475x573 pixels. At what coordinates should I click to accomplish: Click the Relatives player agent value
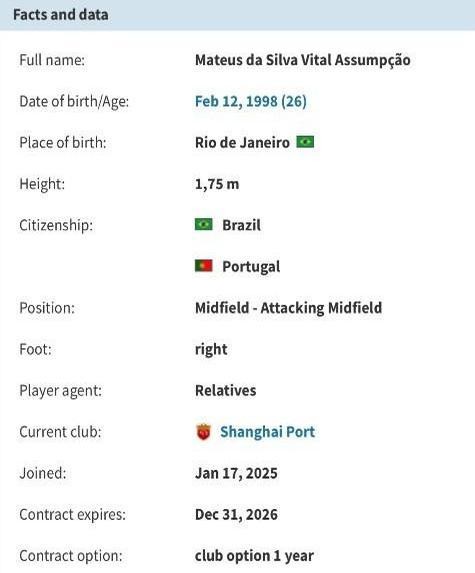coord(225,390)
